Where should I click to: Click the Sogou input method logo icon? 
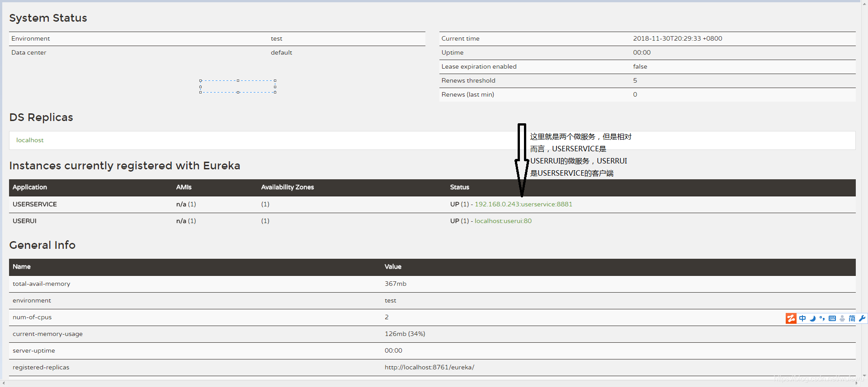pyautogui.click(x=791, y=318)
